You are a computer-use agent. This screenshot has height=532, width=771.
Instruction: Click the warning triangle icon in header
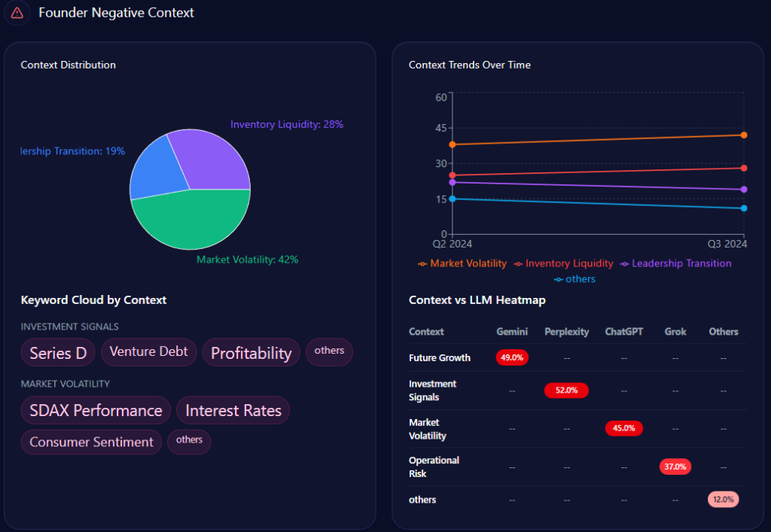(x=17, y=13)
